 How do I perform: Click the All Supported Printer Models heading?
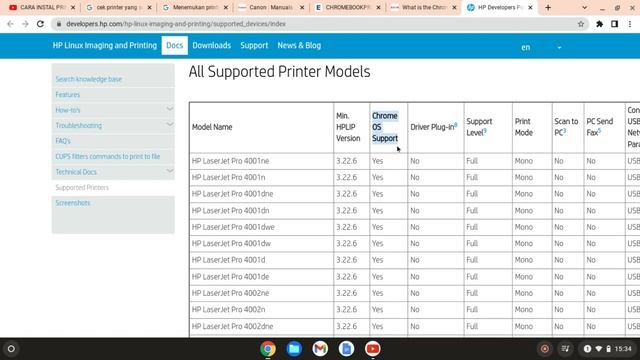tap(279, 72)
